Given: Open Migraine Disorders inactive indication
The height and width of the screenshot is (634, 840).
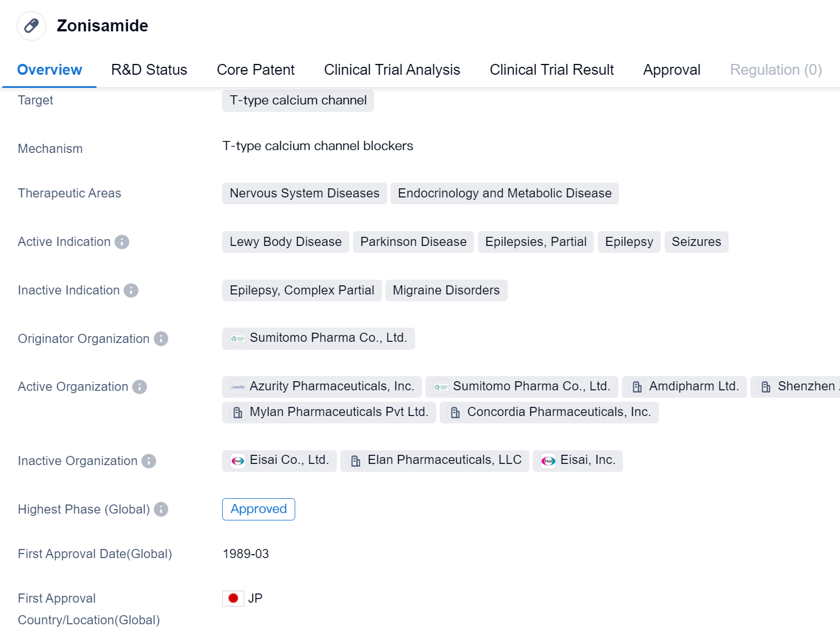Looking at the screenshot, I should (x=446, y=290).
